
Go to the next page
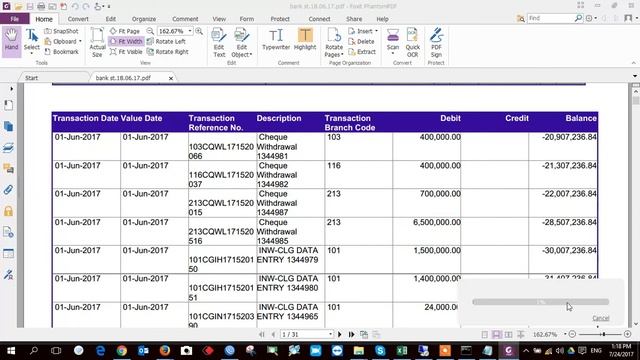(x=340, y=334)
